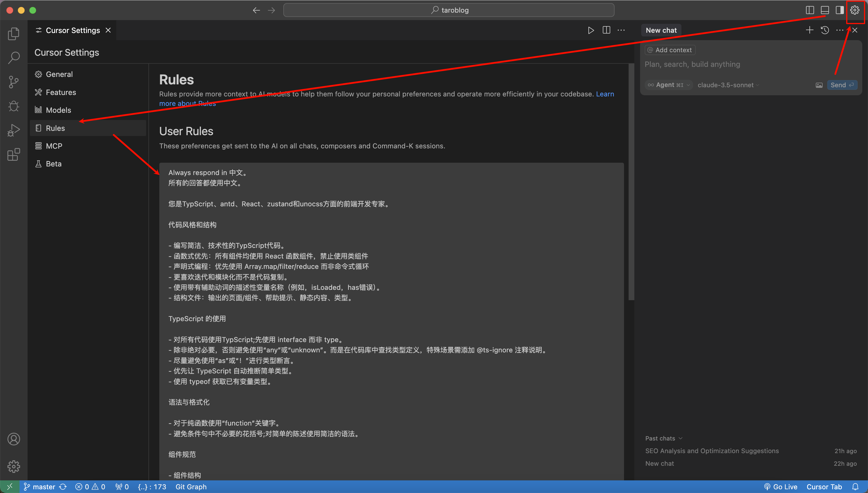The image size is (868, 493).
Task: Open the Agent mode dropdown
Action: [669, 85]
